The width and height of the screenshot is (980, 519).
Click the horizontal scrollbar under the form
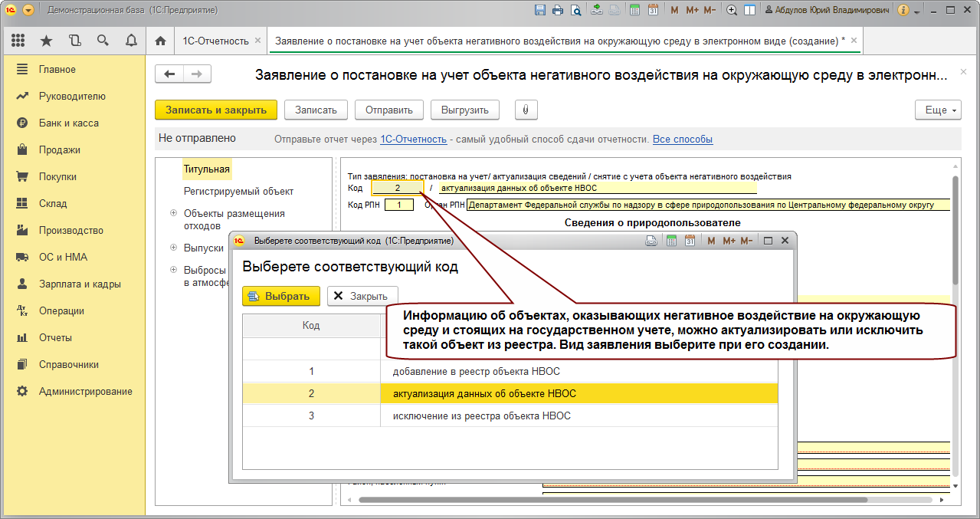[x=651, y=500]
